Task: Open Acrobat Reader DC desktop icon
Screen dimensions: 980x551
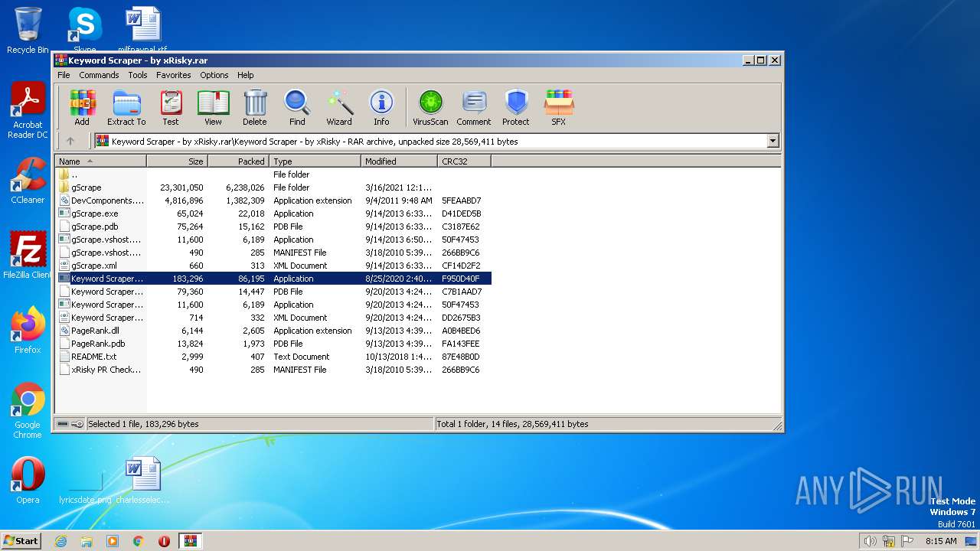Action: pos(28,112)
